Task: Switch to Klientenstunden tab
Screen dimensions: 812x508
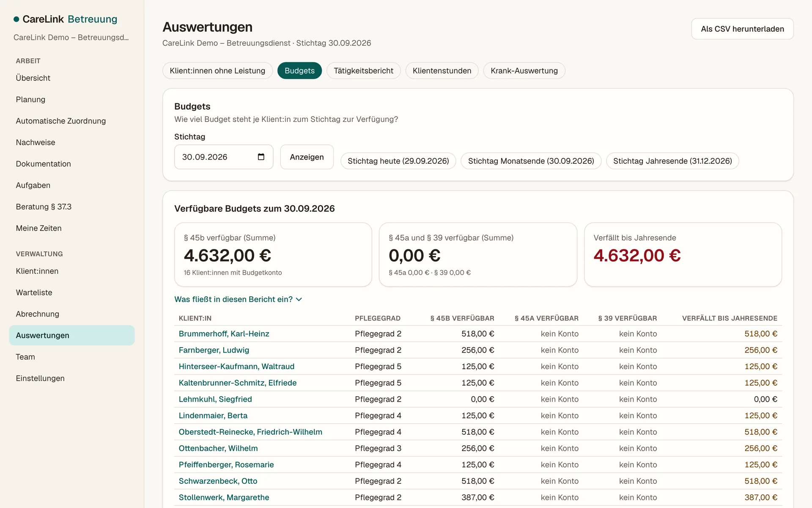Action: 442,71
